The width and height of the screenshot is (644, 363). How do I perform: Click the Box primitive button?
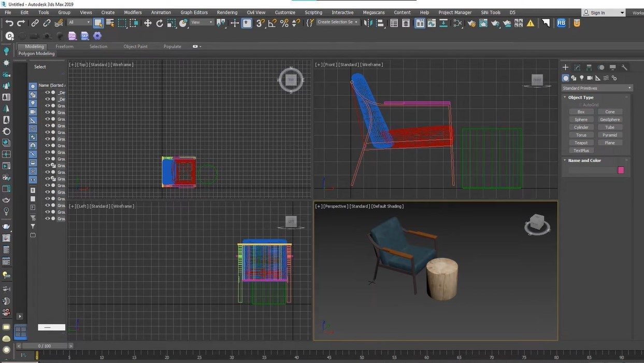581,112
